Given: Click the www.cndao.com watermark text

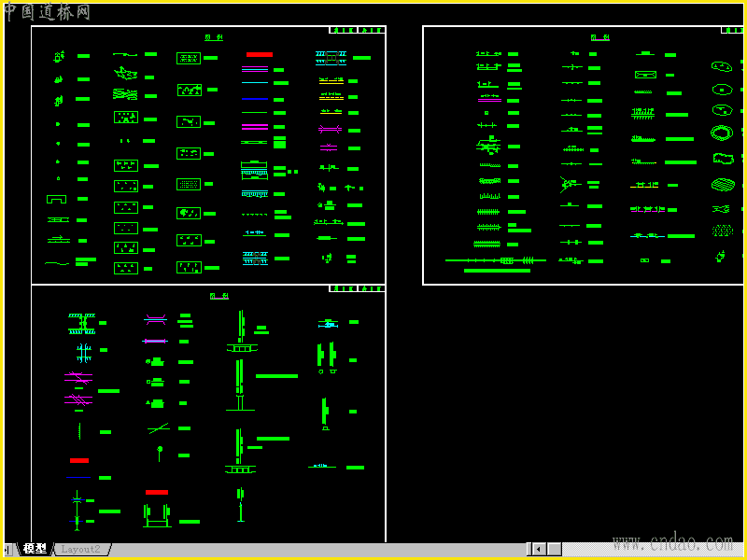Looking at the screenshot, I should point(672,542).
